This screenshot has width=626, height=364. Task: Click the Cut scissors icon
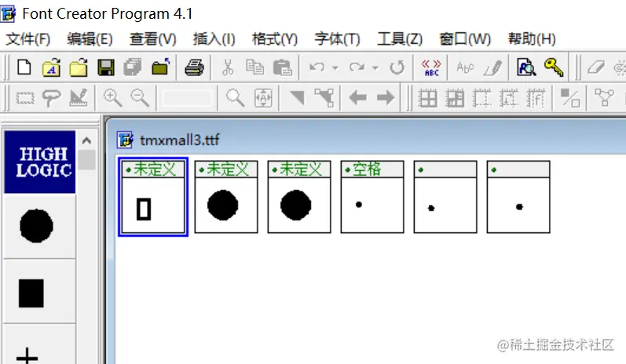228,67
